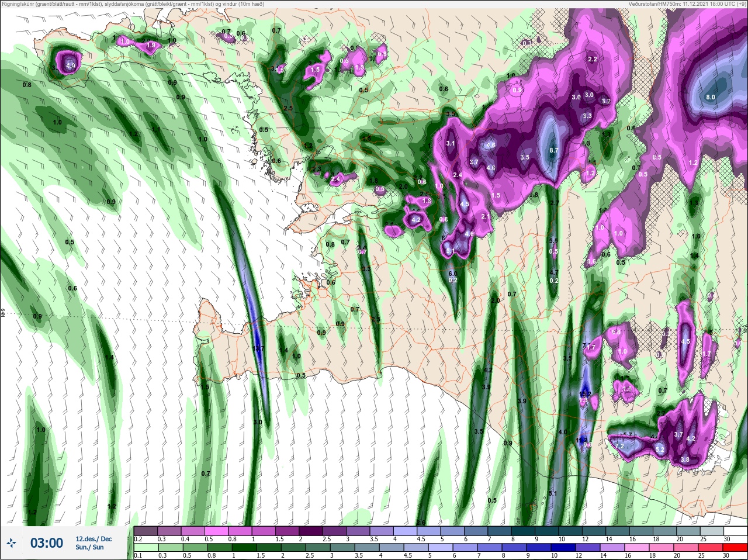
Task: Click the 8.7 snowfall value on the map
Action: [x=554, y=150]
